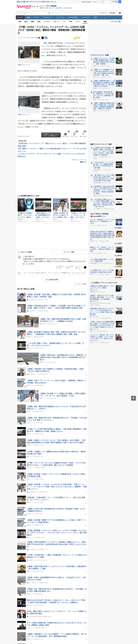React with 新しい視点 exclamation icon

click(x=83, y=134)
